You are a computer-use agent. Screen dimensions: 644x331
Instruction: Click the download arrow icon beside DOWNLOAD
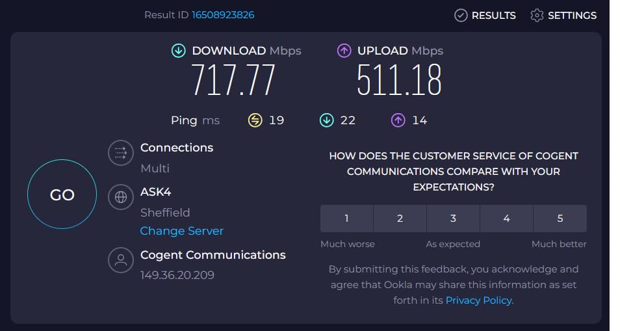click(178, 51)
